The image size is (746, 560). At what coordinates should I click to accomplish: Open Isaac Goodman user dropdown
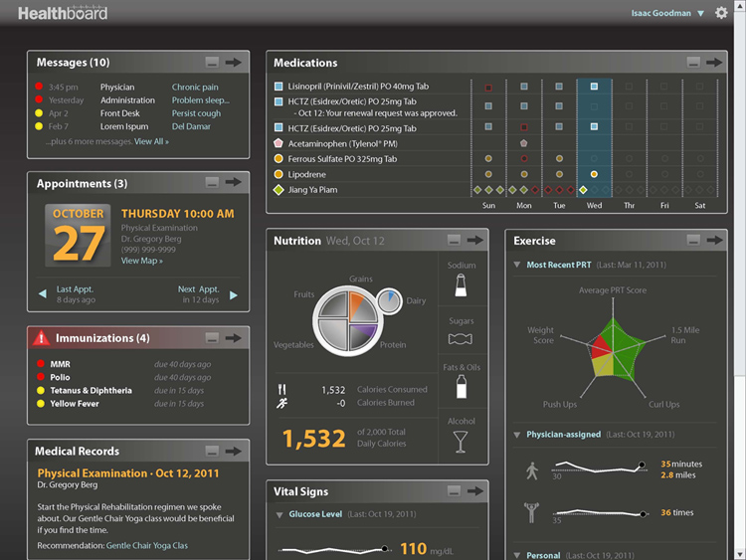(x=667, y=13)
